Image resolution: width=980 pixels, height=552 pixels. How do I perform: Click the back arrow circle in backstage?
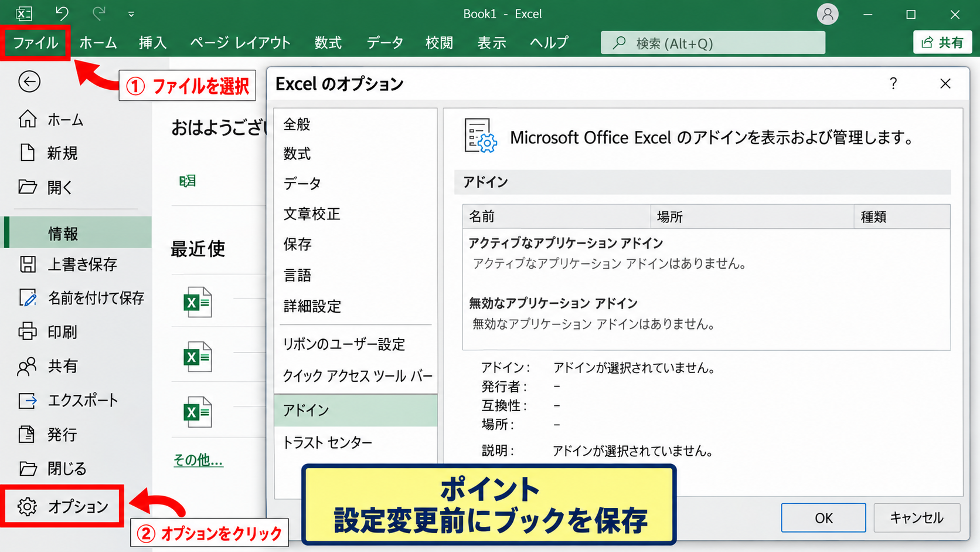pyautogui.click(x=29, y=82)
